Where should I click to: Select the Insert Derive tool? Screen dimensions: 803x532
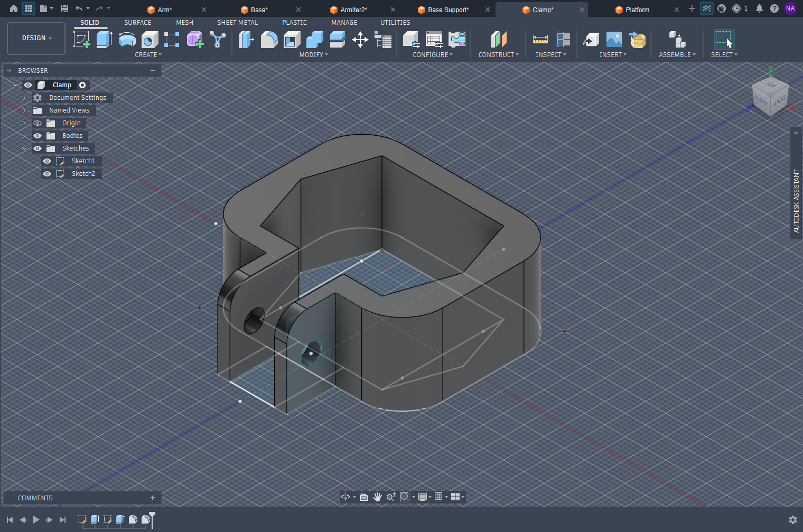point(591,40)
